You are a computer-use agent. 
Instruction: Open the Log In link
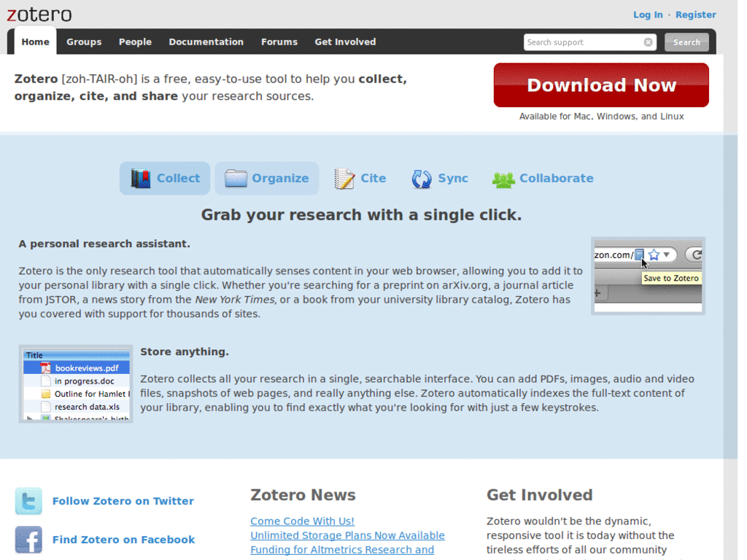[648, 15]
